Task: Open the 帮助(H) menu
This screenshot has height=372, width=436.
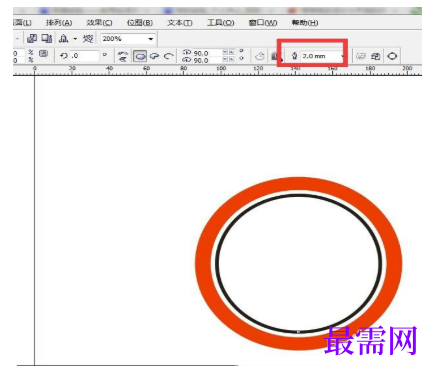Action: click(305, 23)
